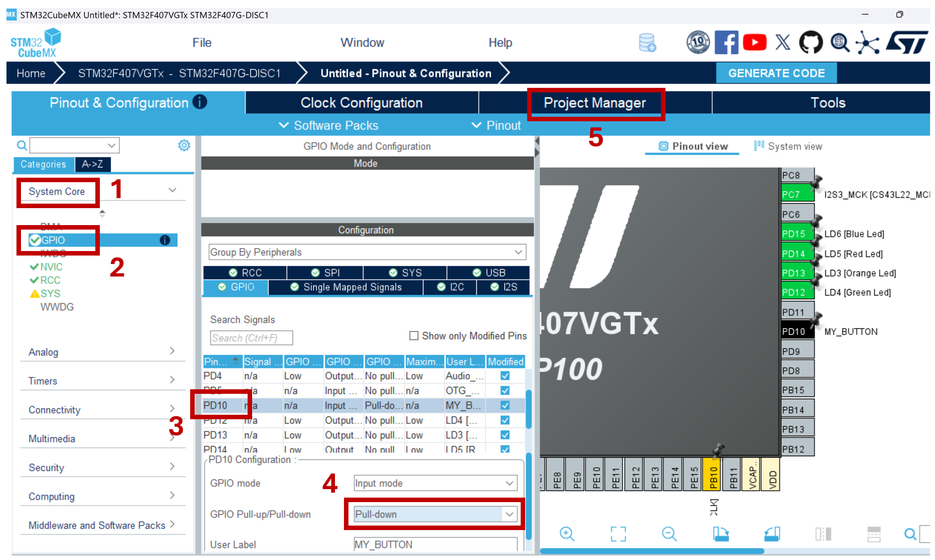Toggle the Modified checkbox for PD12
Screen dimensions: 935x560
[x=505, y=420]
